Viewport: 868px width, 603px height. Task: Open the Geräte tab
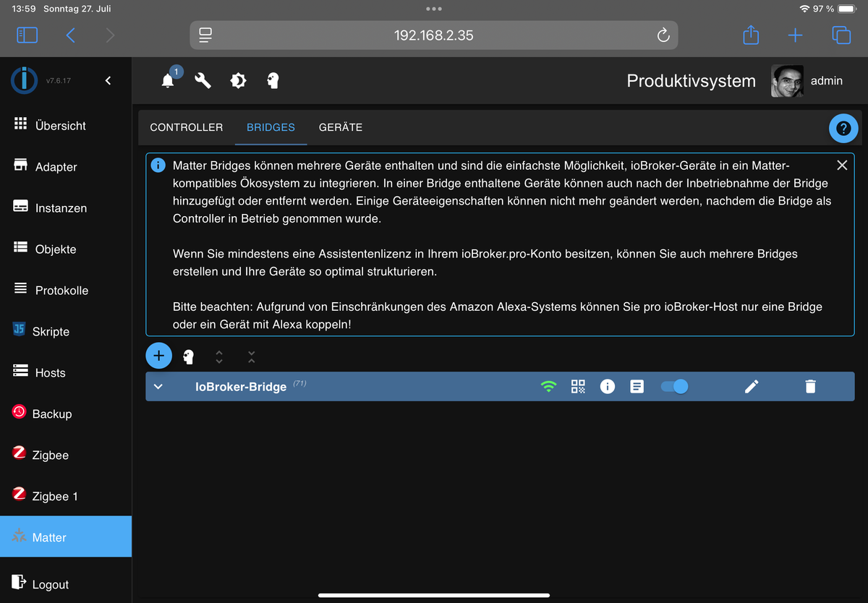coord(341,127)
